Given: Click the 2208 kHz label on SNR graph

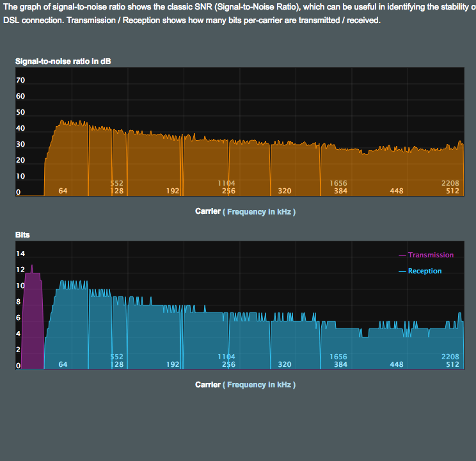Looking at the screenshot, I should (450, 183).
